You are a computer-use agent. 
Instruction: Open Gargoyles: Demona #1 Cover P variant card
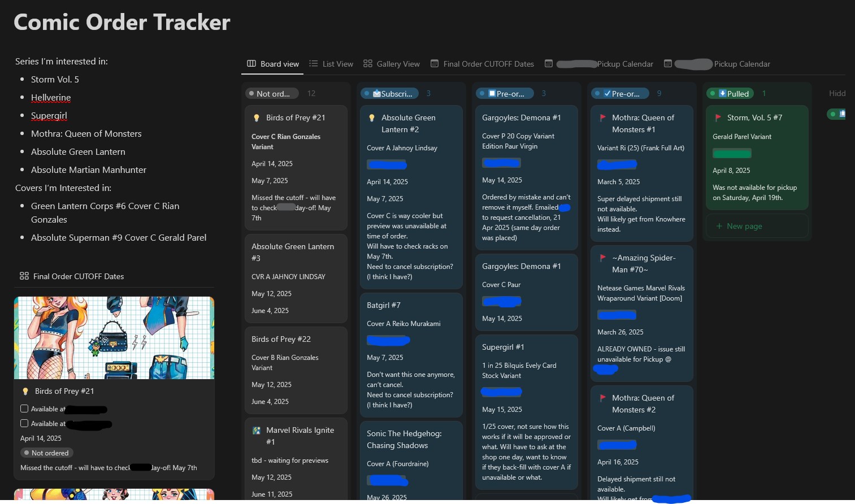coord(526,177)
